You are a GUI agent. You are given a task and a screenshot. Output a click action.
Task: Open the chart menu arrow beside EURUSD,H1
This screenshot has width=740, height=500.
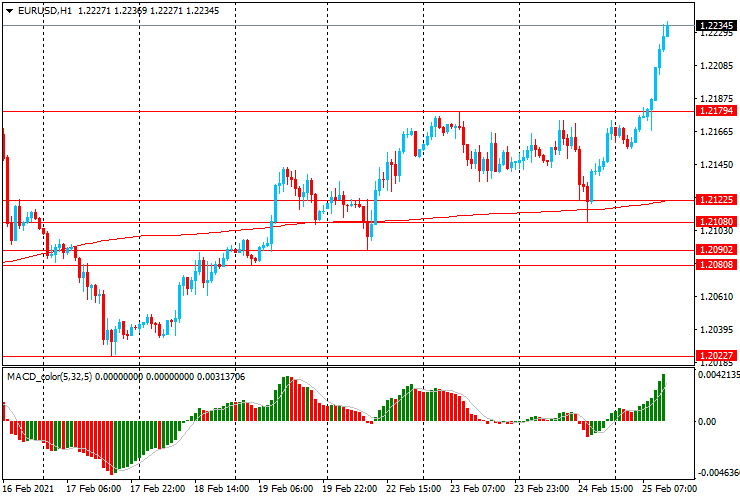click(9, 11)
